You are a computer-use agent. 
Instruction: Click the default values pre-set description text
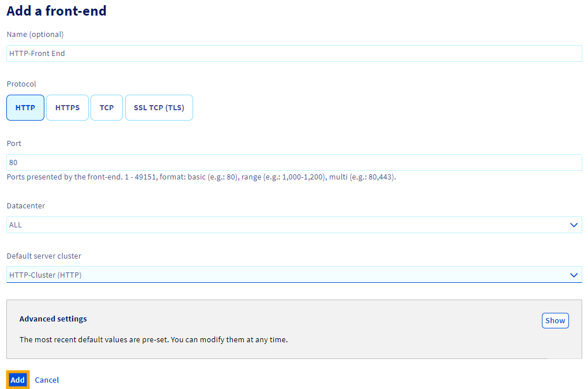click(154, 339)
